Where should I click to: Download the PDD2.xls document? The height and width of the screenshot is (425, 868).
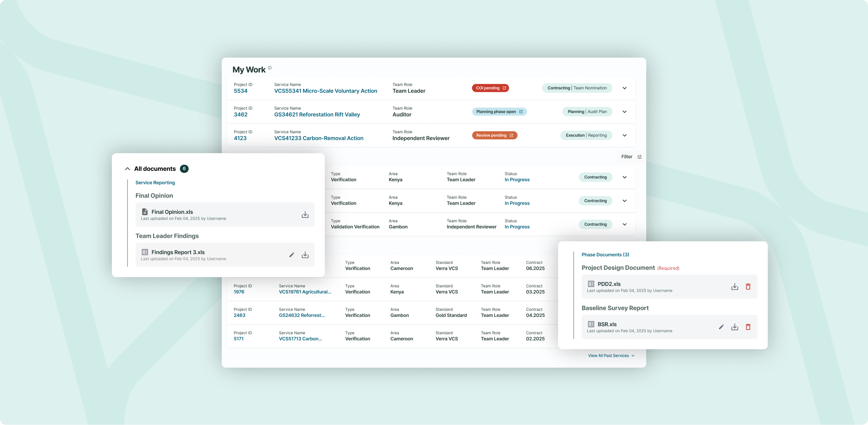click(x=734, y=287)
